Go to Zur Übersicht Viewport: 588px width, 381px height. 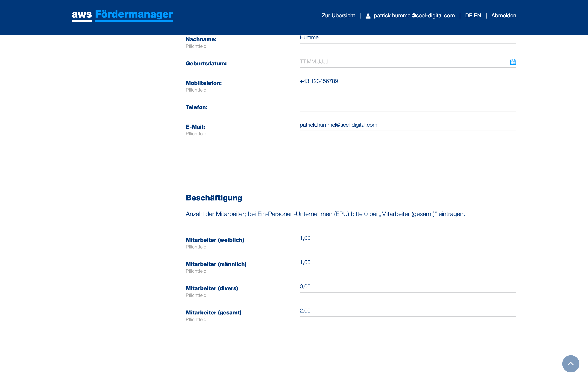pos(338,16)
